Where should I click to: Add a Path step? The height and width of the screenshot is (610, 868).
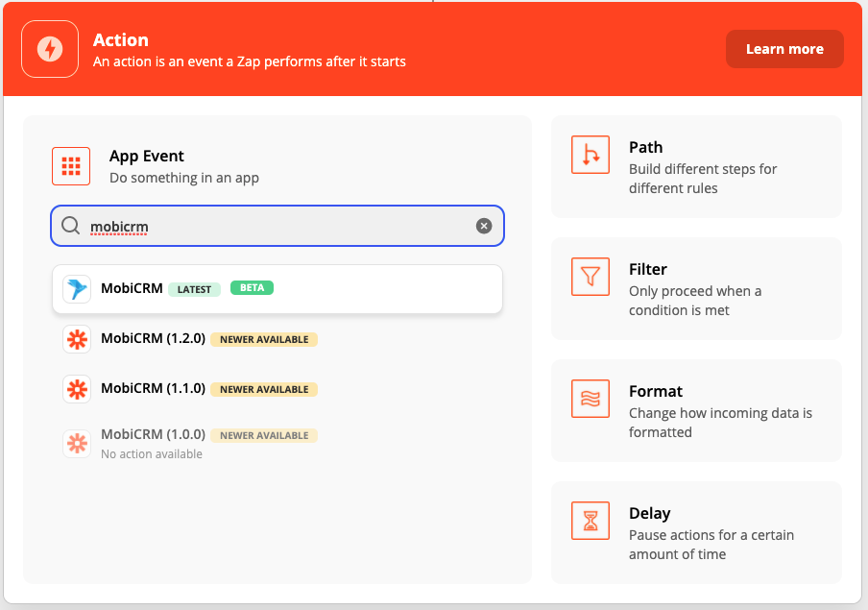(696, 166)
